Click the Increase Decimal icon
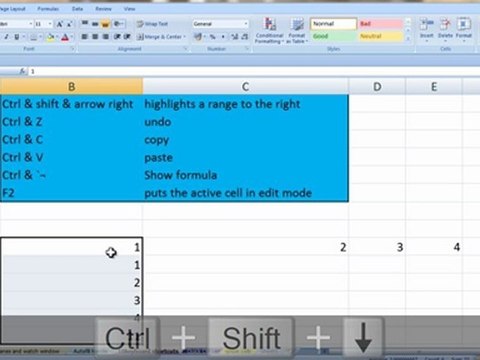Screen dimensions: 480x360 pyautogui.click(x=235, y=37)
